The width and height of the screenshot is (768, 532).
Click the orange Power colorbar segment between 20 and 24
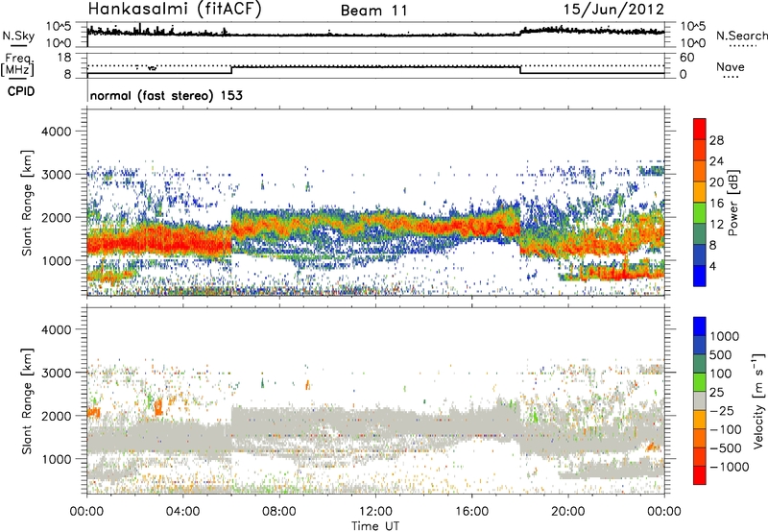700,171
